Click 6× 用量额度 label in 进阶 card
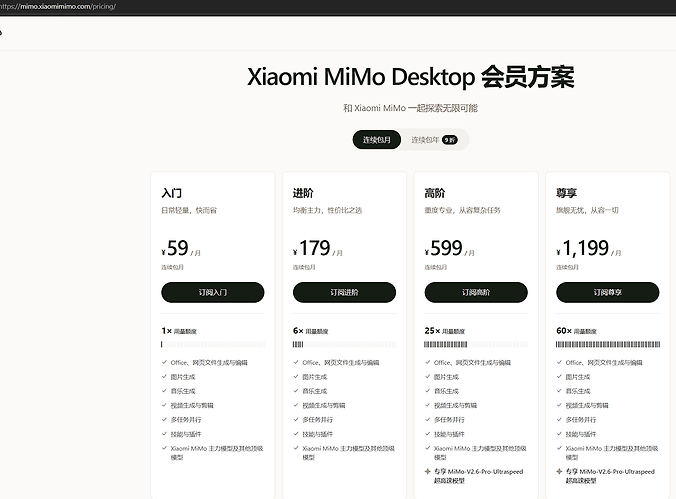The height and width of the screenshot is (499, 676). coord(310,331)
